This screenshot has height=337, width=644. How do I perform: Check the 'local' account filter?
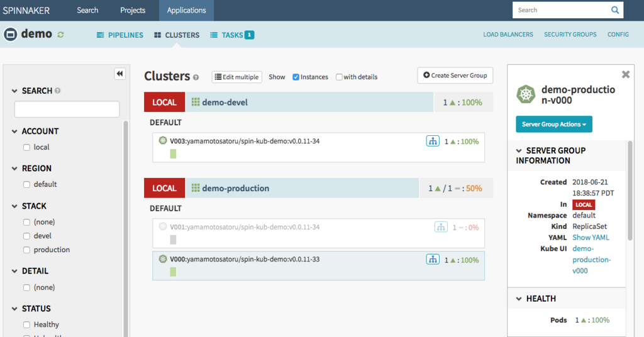pos(26,147)
